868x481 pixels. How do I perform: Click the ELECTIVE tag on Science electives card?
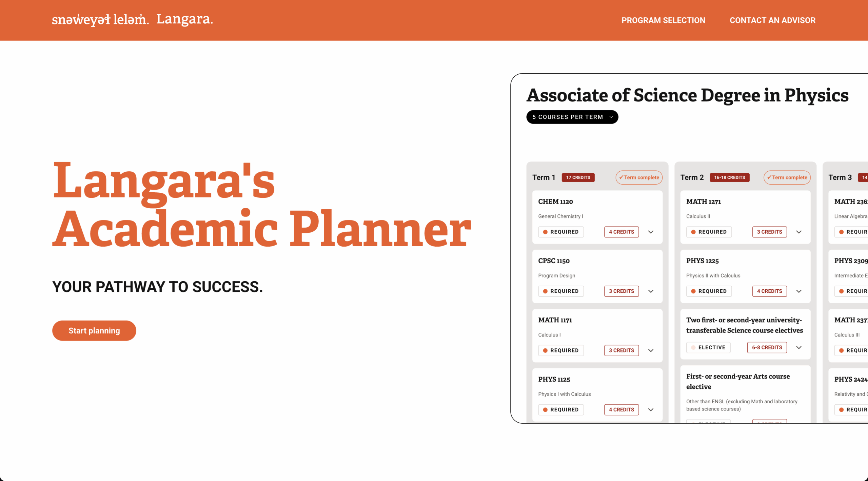[x=708, y=347]
